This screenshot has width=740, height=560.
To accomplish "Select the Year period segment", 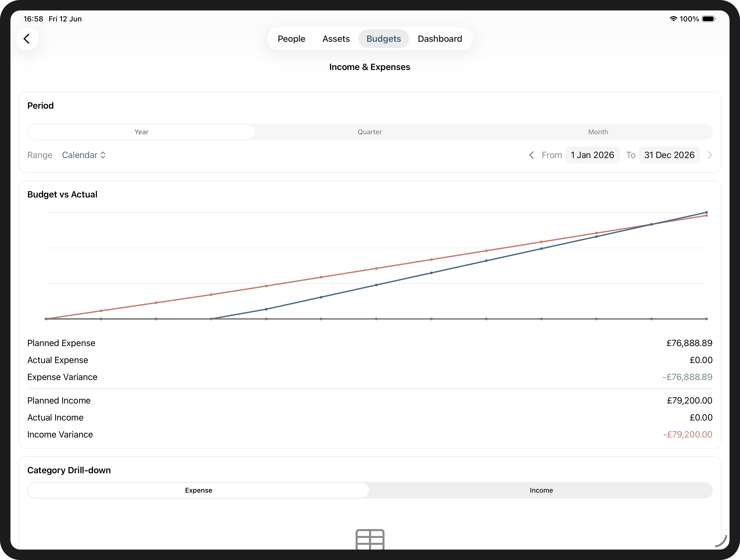I will click(x=141, y=132).
